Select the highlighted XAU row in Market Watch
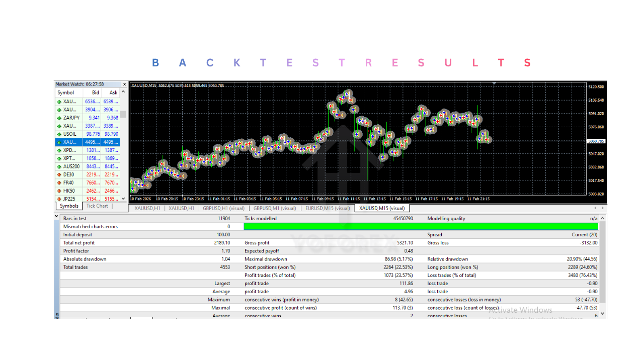The width and height of the screenshot is (644, 362). tap(80, 142)
